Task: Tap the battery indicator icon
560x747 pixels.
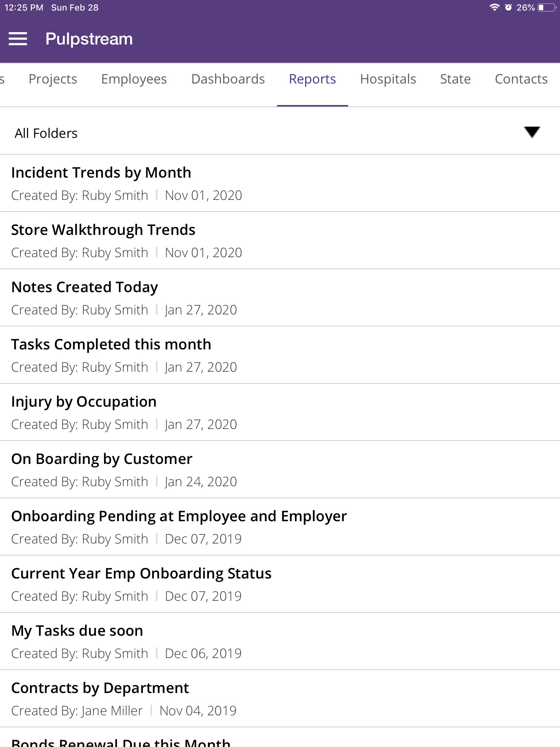Action: click(x=547, y=7)
